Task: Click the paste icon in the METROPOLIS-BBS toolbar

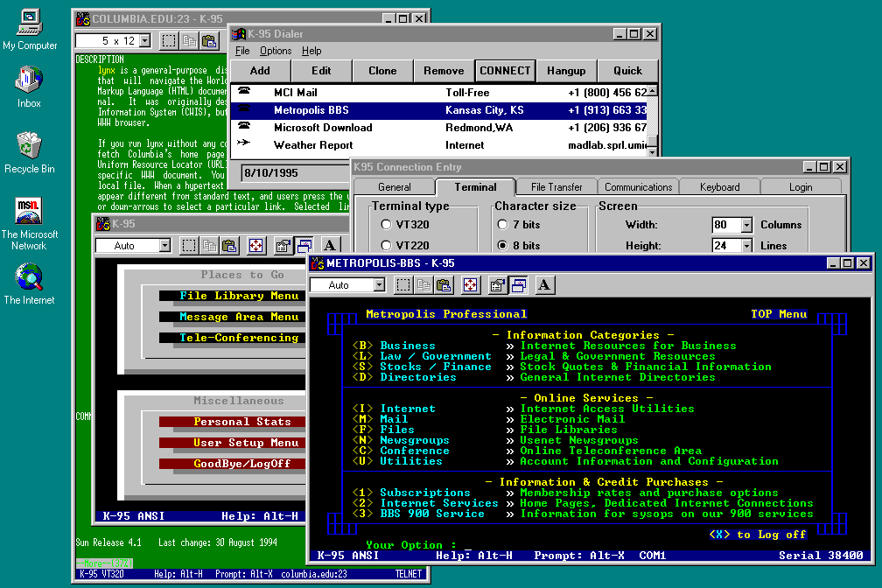Action: point(444,284)
